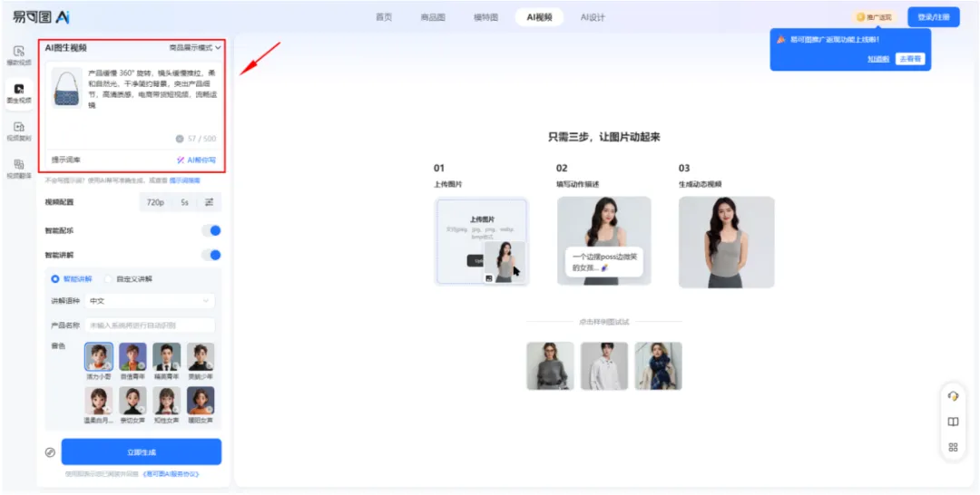980x495 pixels.
Task: Toggle the 智能讲解 switch
Action: [x=211, y=255]
